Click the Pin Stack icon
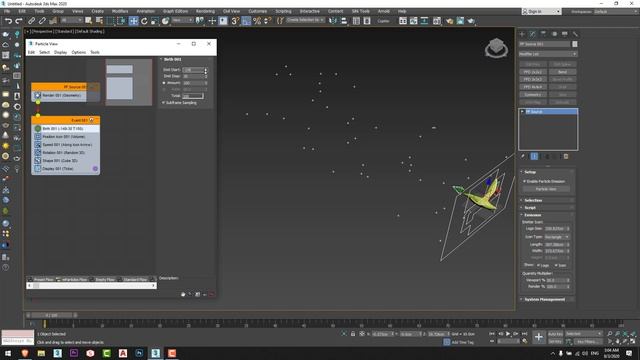 (x=523, y=156)
